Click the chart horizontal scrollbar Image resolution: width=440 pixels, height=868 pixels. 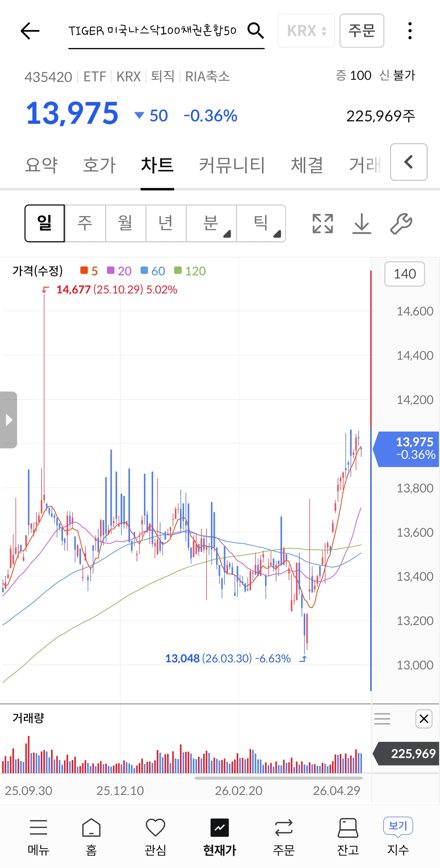[278, 778]
